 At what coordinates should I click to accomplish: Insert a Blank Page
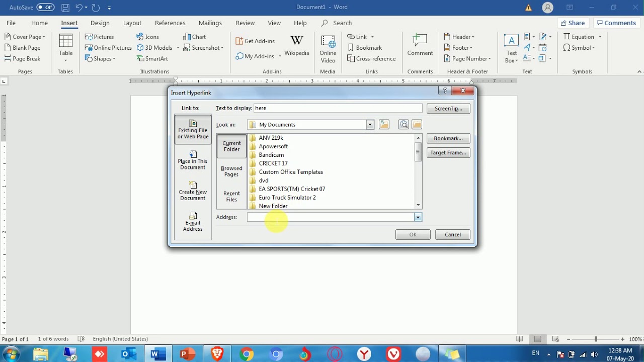click(x=22, y=48)
